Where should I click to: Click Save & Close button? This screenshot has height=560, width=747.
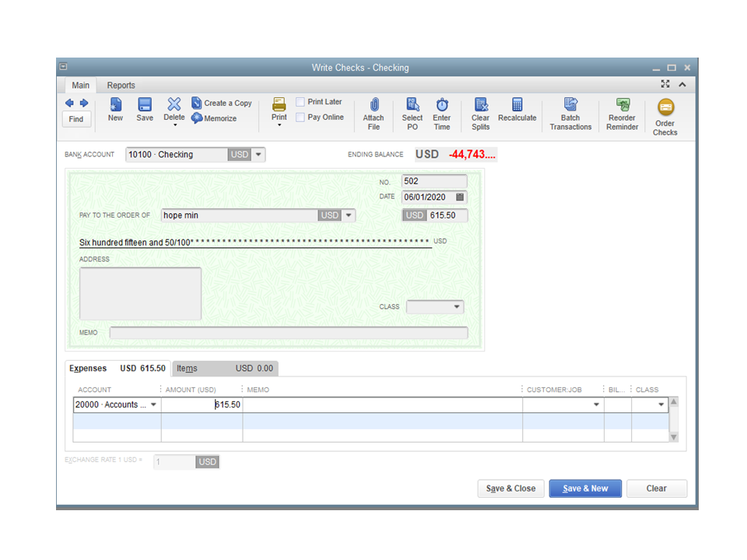pos(510,488)
